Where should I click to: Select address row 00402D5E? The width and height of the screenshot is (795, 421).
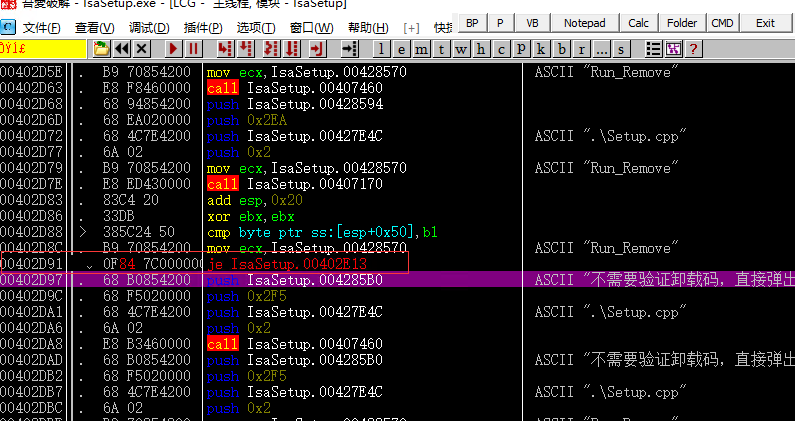[x=33, y=72]
